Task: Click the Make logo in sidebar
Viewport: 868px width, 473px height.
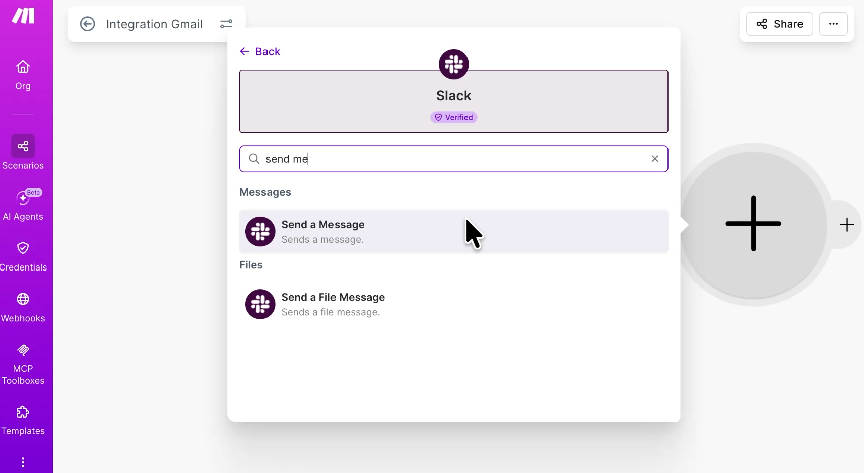Action: [x=23, y=16]
